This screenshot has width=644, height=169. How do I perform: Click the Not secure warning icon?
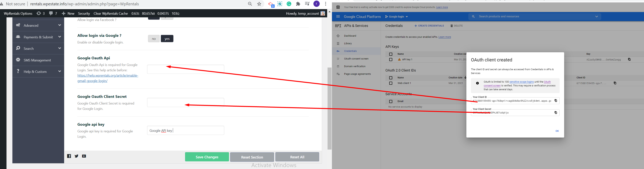2,4
